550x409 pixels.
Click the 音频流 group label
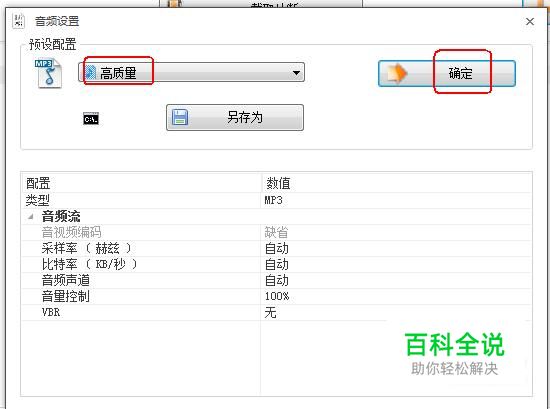[x=61, y=216]
